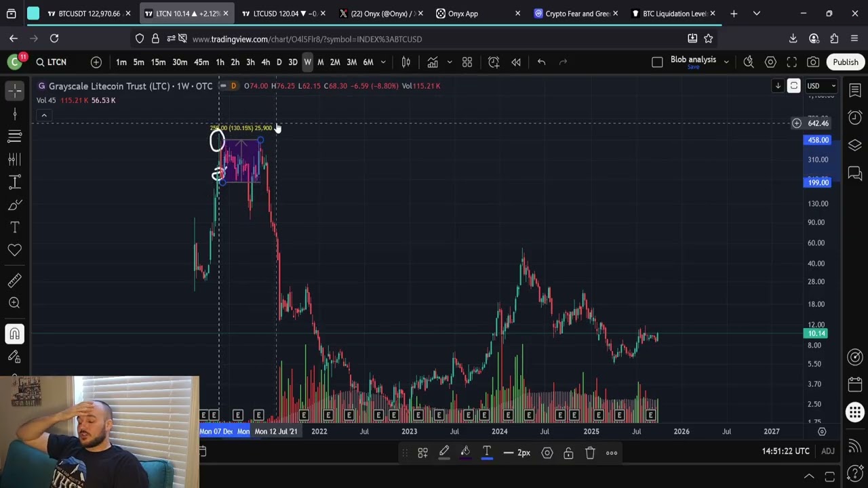Select the 3D timeframe
This screenshot has width=868, height=488.
tap(293, 62)
